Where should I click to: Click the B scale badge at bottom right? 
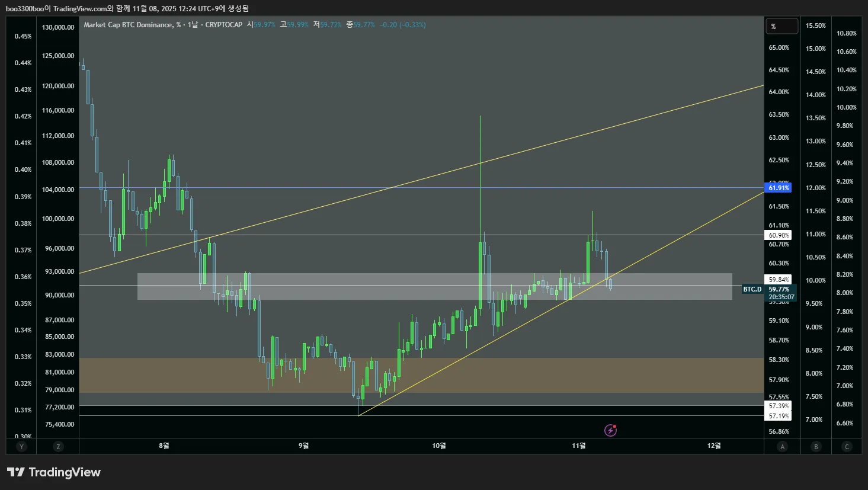[x=816, y=446]
